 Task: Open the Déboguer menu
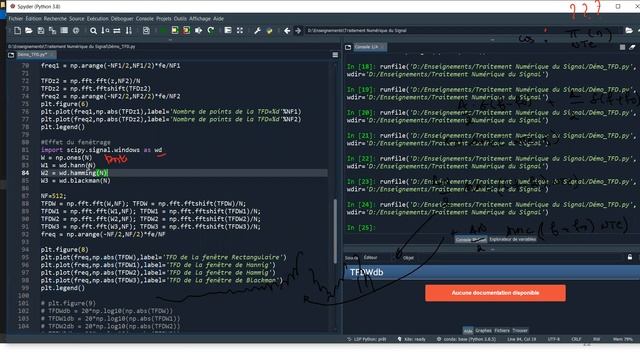(122, 19)
